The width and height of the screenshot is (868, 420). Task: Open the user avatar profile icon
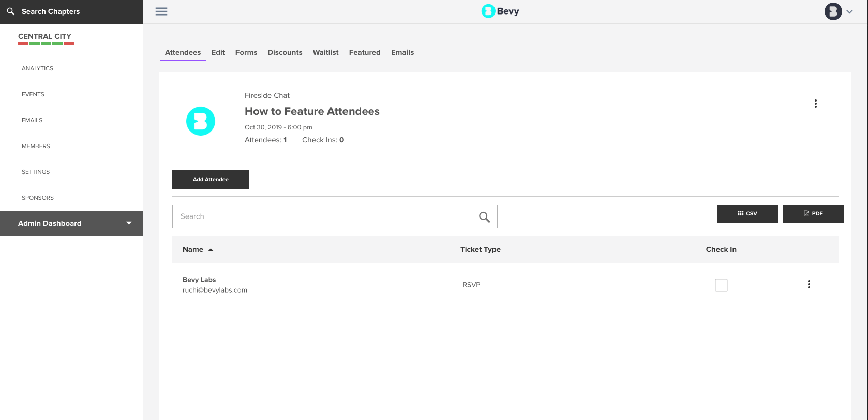pyautogui.click(x=833, y=11)
